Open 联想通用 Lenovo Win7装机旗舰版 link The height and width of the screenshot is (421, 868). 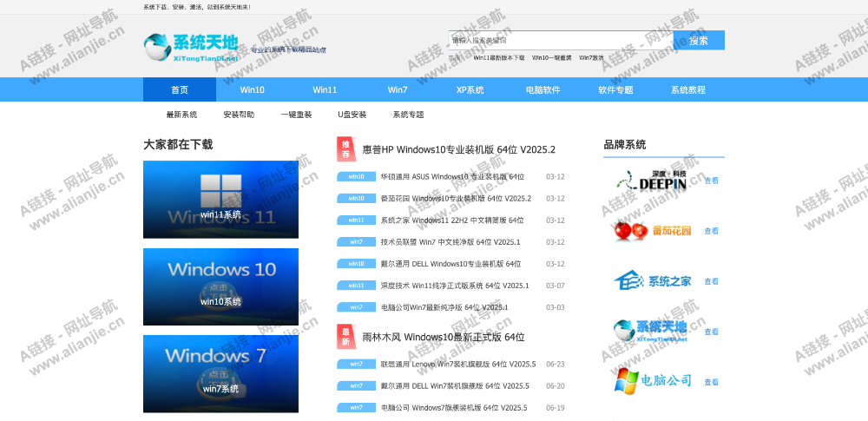(458, 364)
